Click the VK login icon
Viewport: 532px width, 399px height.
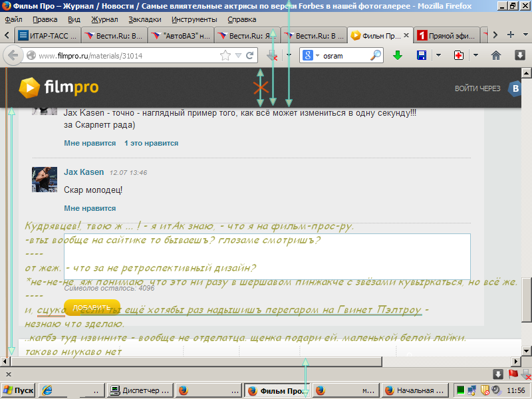tap(514, 88)
